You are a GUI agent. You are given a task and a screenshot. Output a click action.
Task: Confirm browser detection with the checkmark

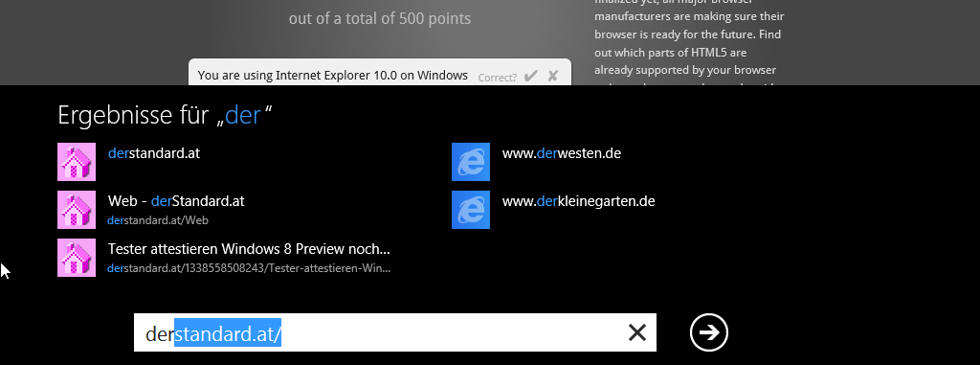click(530, 77)
